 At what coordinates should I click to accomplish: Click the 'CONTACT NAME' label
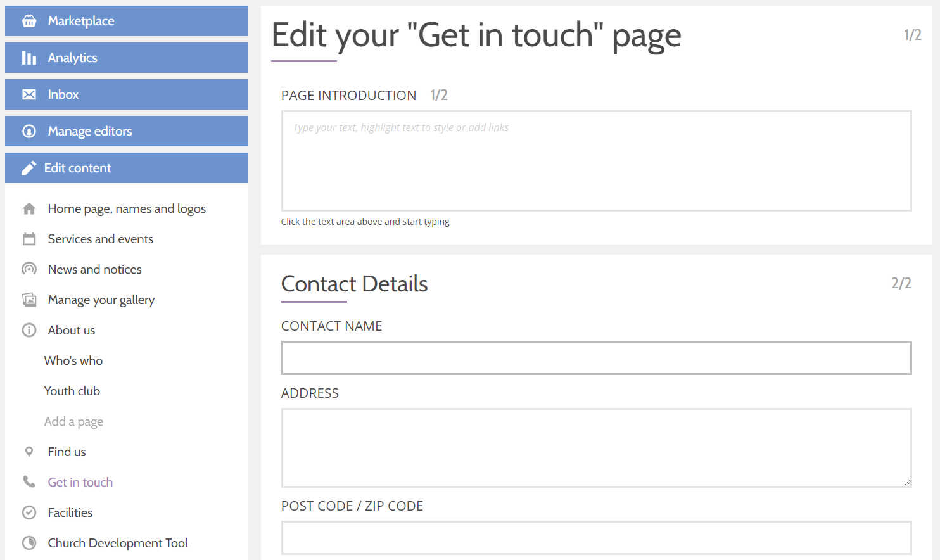[332, 326]
